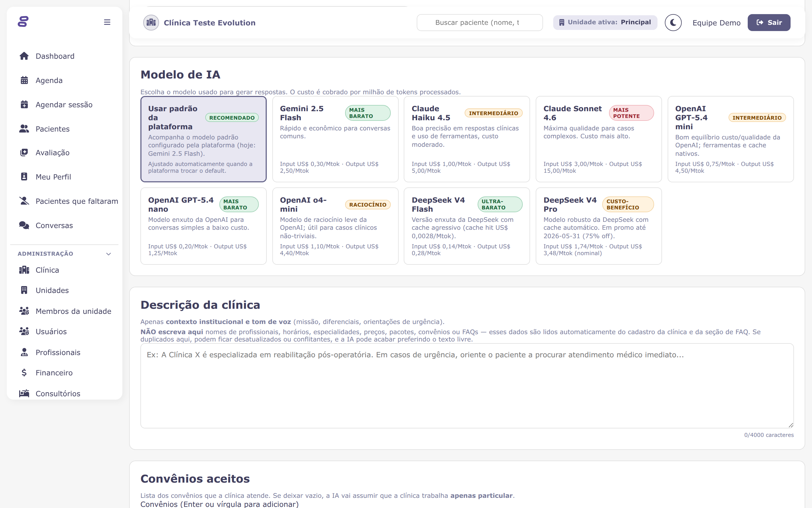Viewport: 812px width, 508px height.
Task: Open the Conversas menu item
Action: [64, 225]
